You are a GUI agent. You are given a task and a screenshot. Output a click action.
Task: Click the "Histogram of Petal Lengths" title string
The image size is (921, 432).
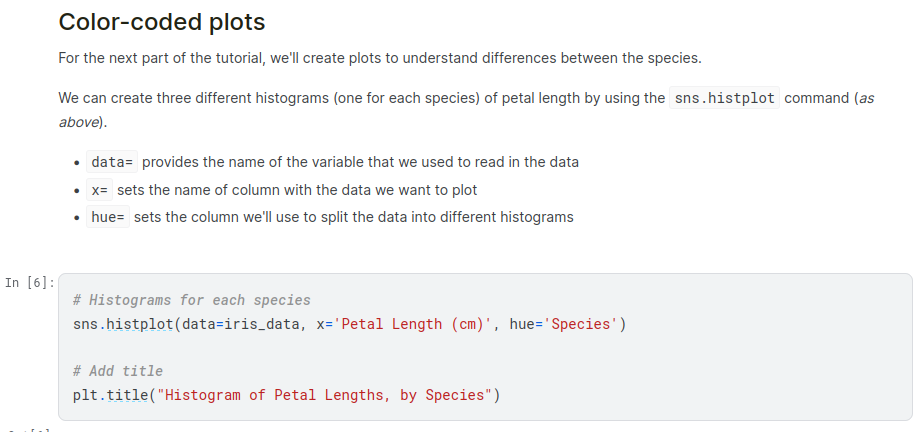(326, 395)
